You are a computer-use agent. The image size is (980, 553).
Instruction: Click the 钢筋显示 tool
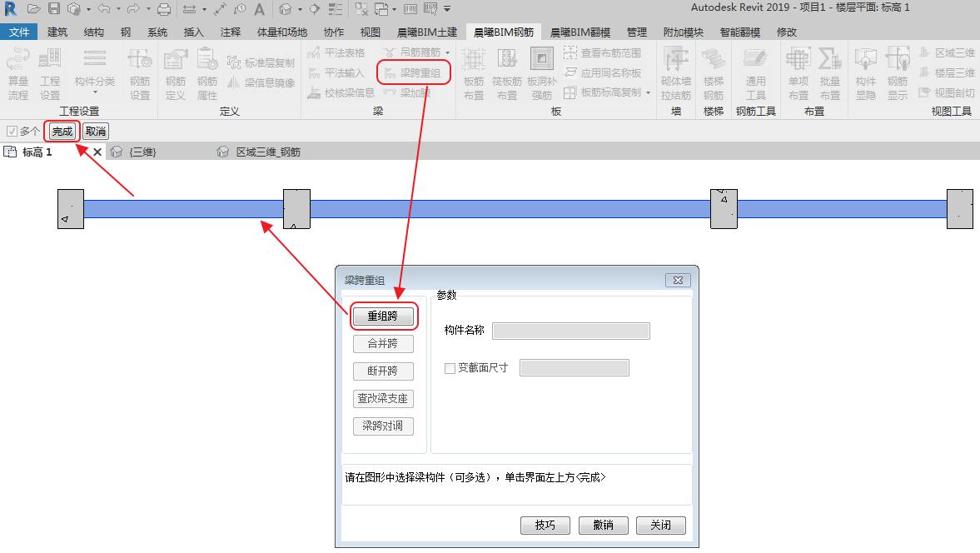coord(898,74)
